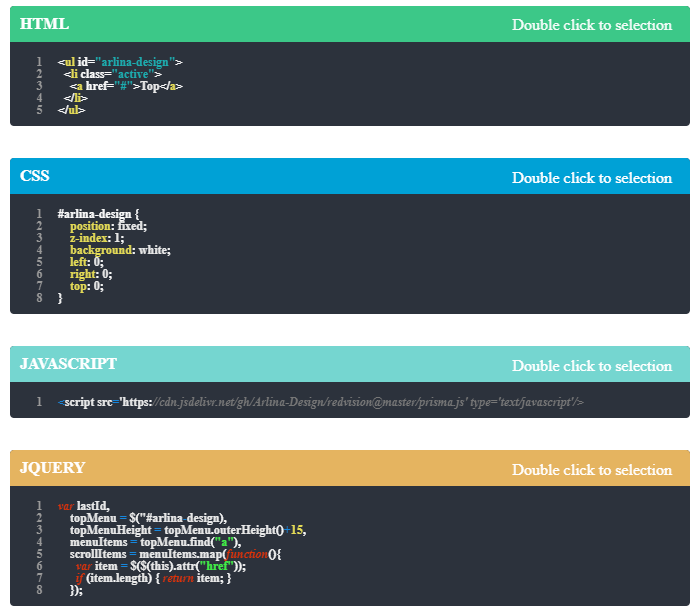Image resolution: width=697 pixels, height=609 pixels.
Task: Click the JAVASCRIPT code block header title
Action: [68, 364]
